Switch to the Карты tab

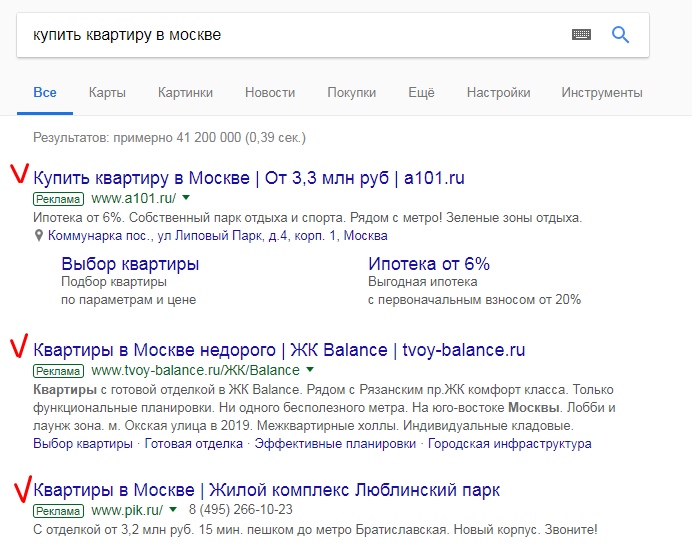(x=107, y=93)
